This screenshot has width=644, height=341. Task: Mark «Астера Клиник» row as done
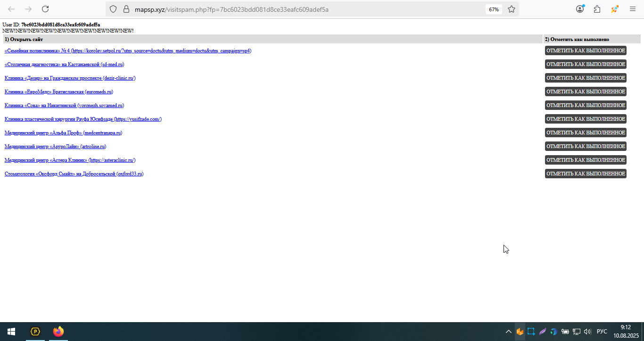[x=586, y=160]
